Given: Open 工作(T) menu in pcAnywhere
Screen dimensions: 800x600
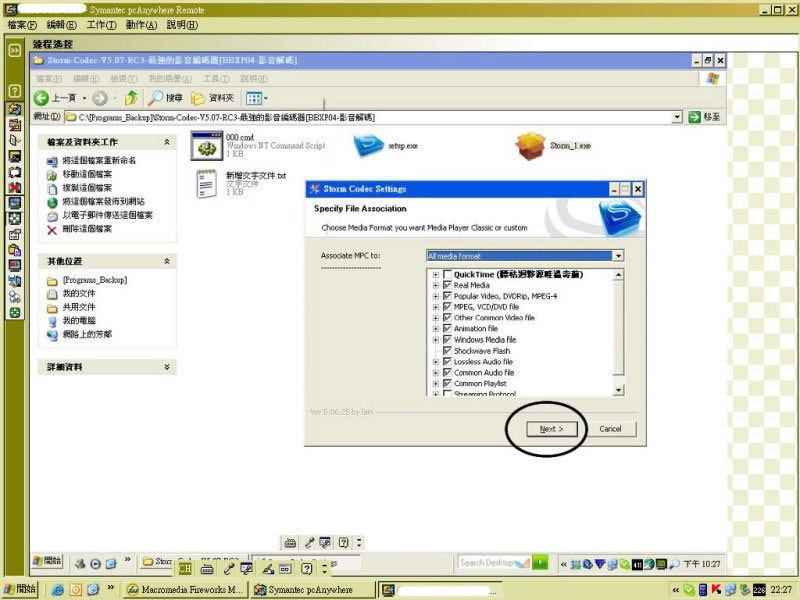Looking at the screenshot, I should (x=102, y=25).
